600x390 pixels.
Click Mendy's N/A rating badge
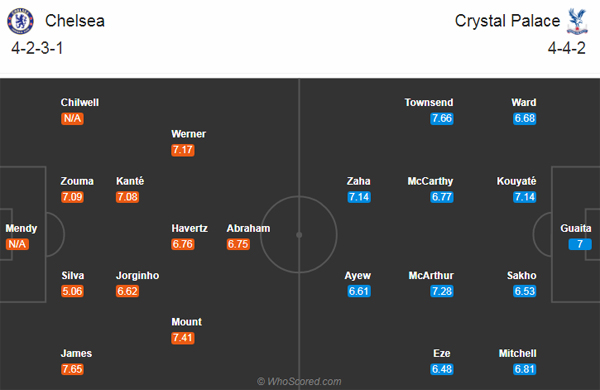17,244
